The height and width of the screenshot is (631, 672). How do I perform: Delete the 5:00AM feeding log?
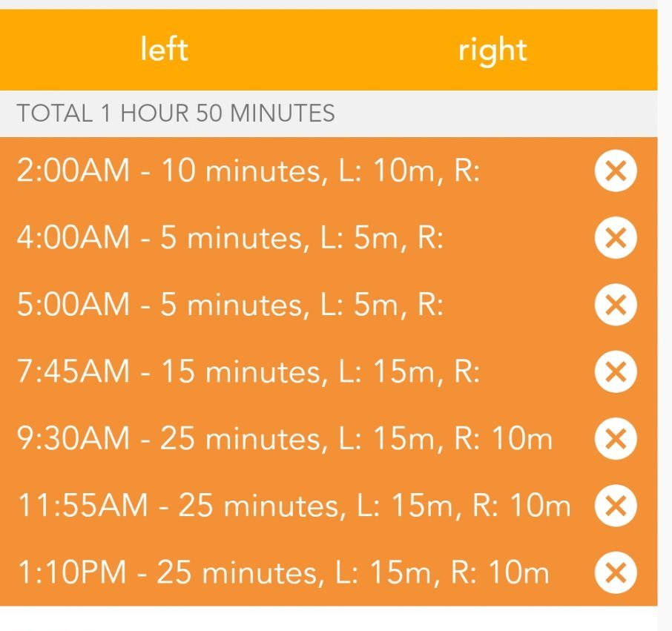[616, 305]
